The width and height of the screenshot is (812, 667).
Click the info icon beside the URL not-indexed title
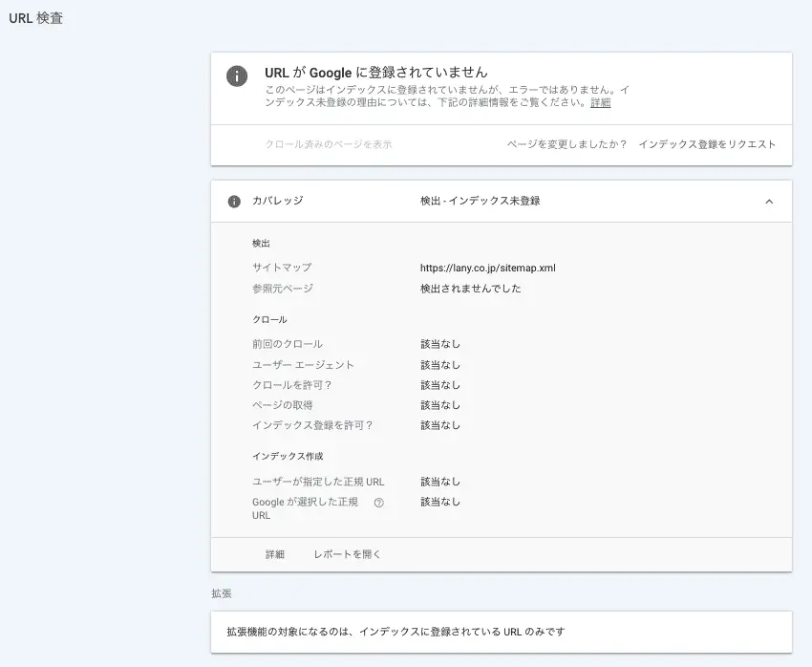point(237,76)
